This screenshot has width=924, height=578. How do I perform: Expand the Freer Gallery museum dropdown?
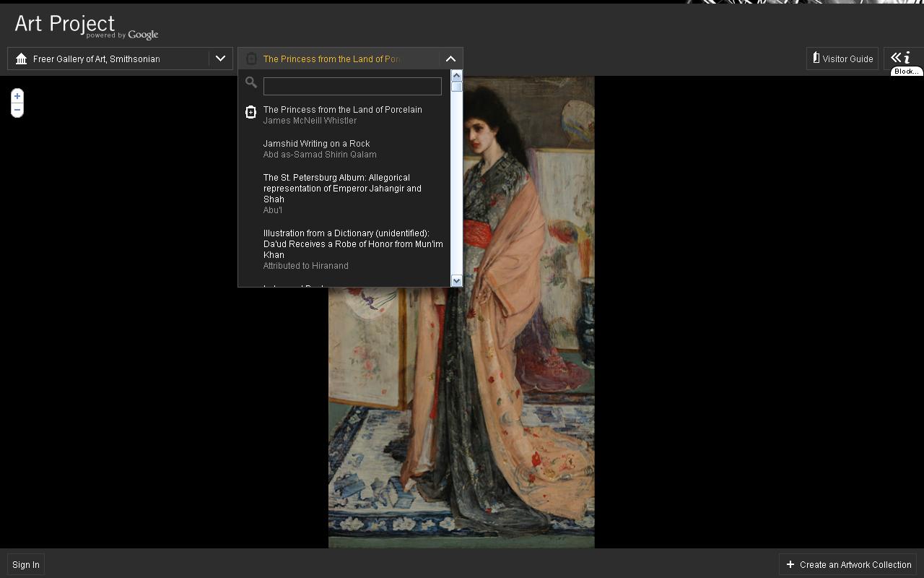pos(220,59)
